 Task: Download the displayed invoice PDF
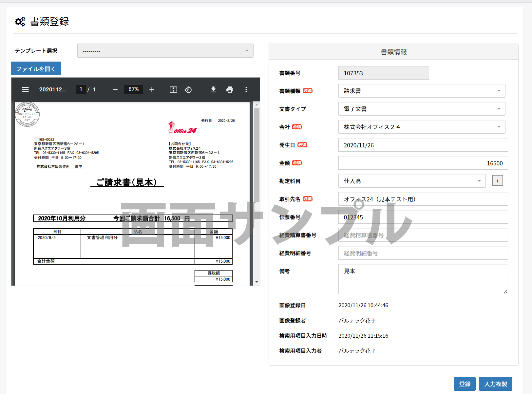pyautogui.click(x=213, y=89)
